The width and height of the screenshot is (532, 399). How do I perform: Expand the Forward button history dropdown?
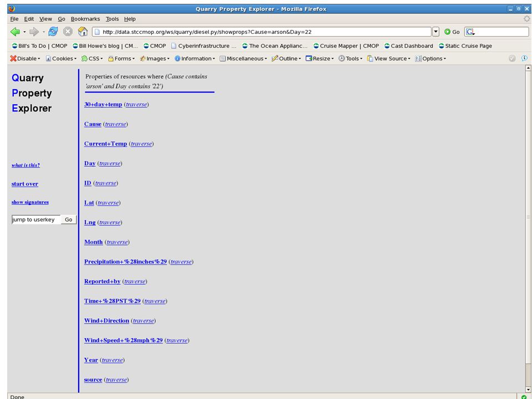pos(43,32)
